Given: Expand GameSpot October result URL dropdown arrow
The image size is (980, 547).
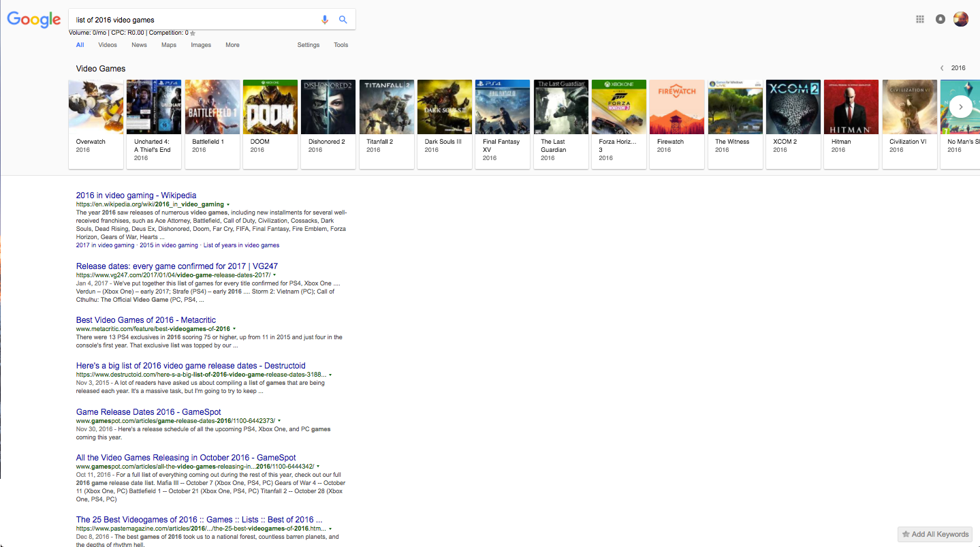Looking at the screenshot, I should [318, 467].
